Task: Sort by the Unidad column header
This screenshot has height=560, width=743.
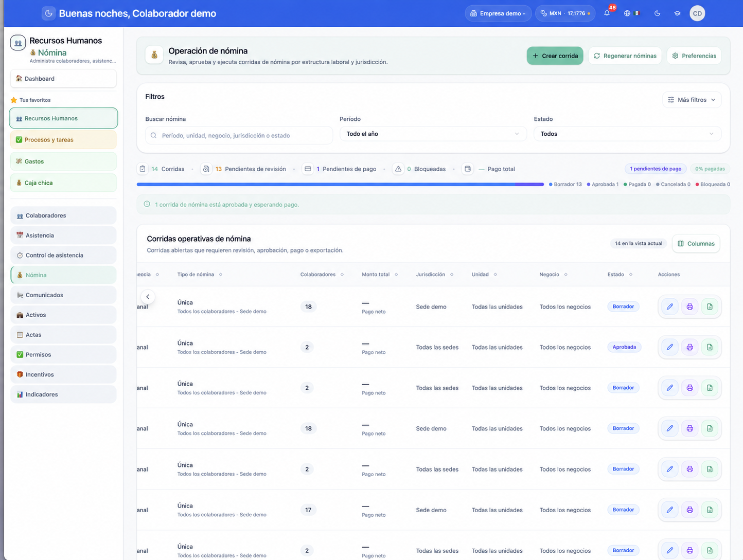Action: point(484,275)
